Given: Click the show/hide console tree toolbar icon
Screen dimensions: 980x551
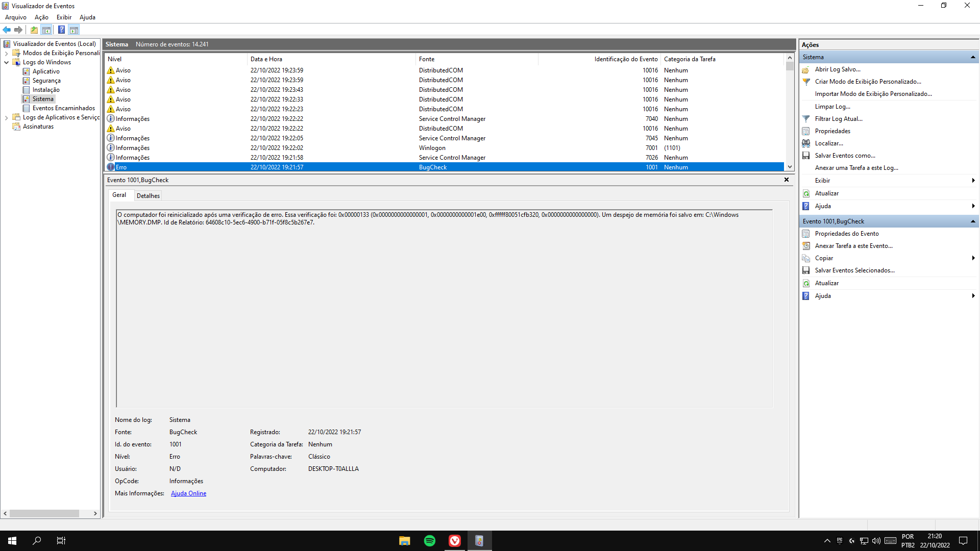Looking at the screenshot, I should click(x=46, y=30).
